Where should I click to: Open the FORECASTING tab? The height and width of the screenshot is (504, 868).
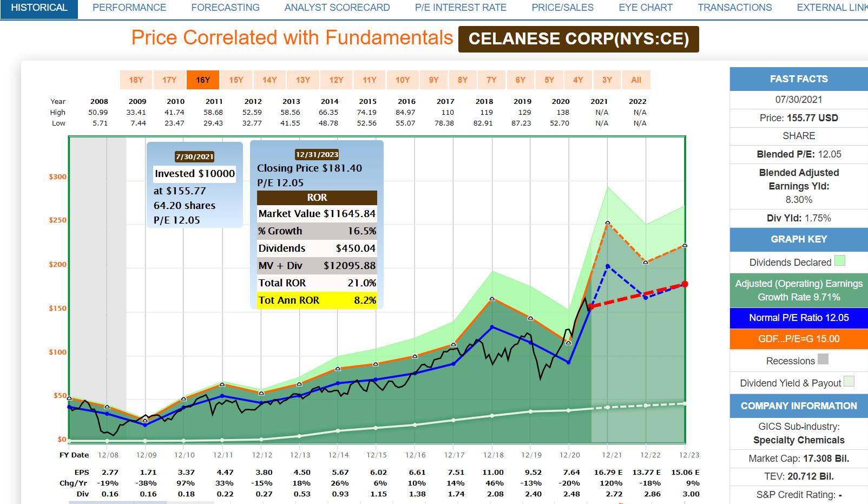(226, 8)
